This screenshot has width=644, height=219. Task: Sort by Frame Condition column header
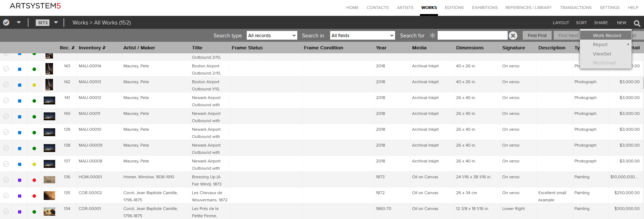324,48
